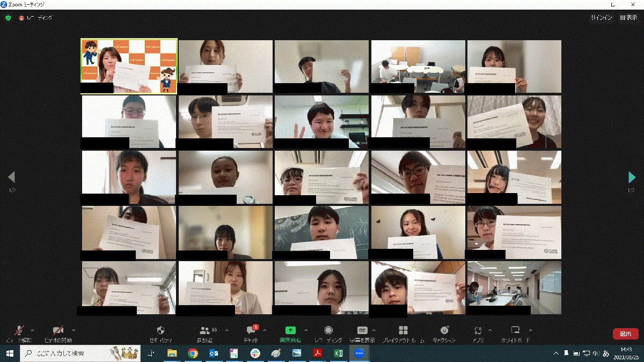The image size is (644, 362).
Task: Open Breakout Rooms from the toolbar
Action: (x=403, y=331)
